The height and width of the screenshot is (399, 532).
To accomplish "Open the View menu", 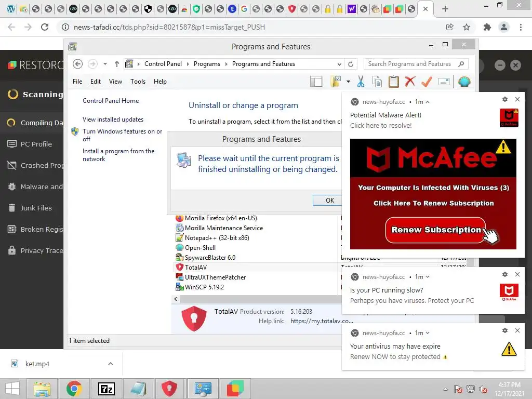I will pyautogui.click(x=115, y=82).
